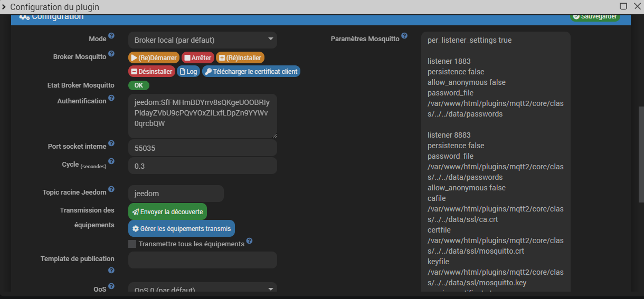This screenshot has width=644, height=299.
Task: Click help icon next to Transmettre tous les équipements
Action: (249, 241)
